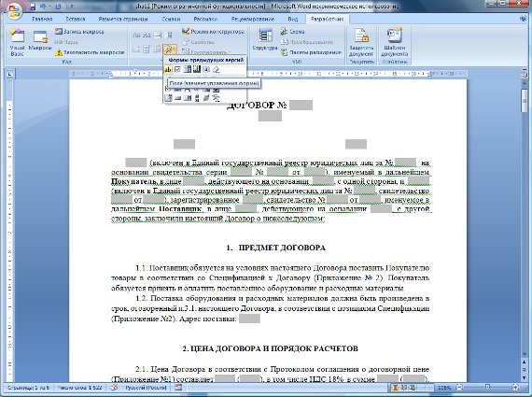The height and width of the screenshot is (397, 532).
Task: Start Запись макроса recording
Action: 79,32
